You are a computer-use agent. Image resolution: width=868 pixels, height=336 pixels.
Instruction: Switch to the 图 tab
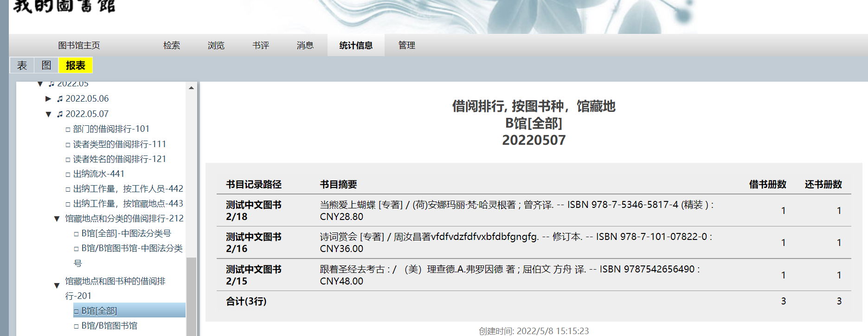[46, 65]
